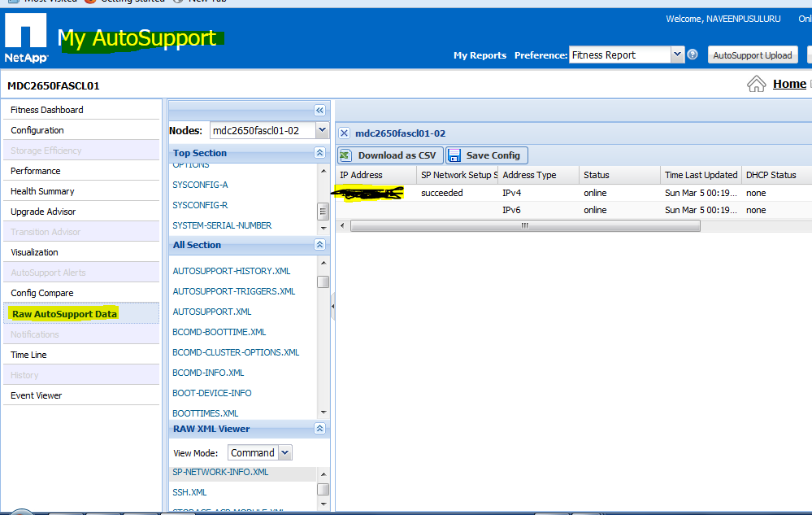The height and width of the screenshot is (515, 812).
Task: Collapse the All Section header
Action: 318,244
